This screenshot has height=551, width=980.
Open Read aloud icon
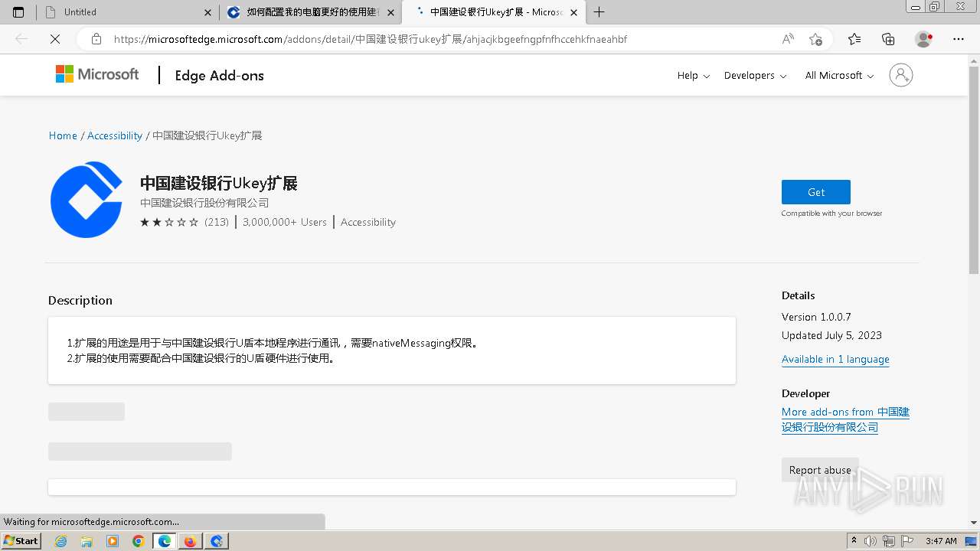[788, 39]
